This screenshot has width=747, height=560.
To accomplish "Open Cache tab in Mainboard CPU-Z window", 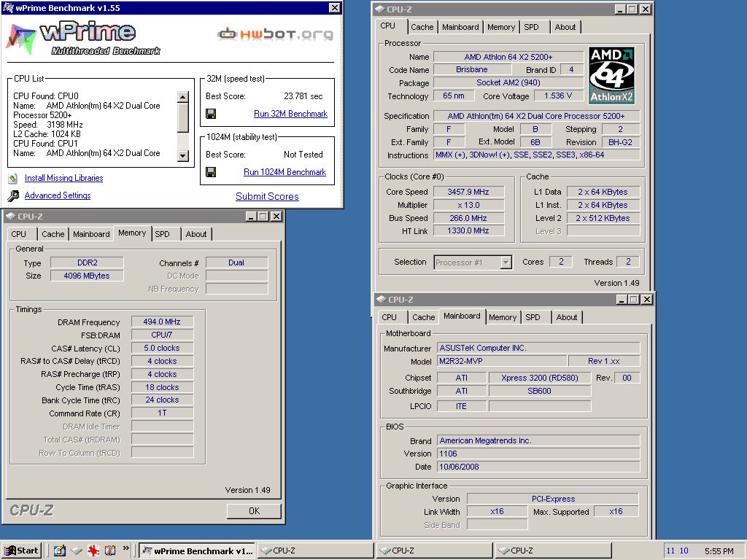I will click(x=424, y=317).
